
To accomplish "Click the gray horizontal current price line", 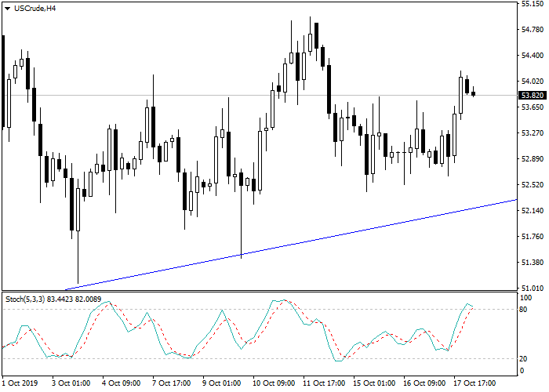I will tap(235, 95).
